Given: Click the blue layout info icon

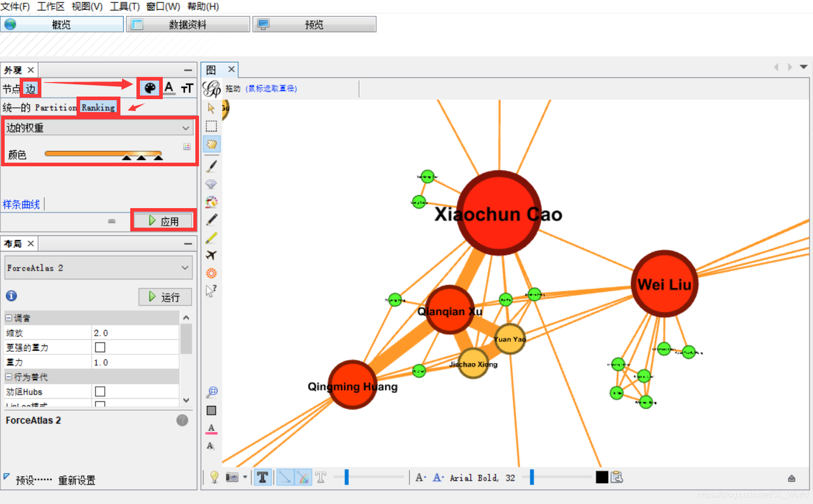Looking at the screenshot, I should 11,296.
